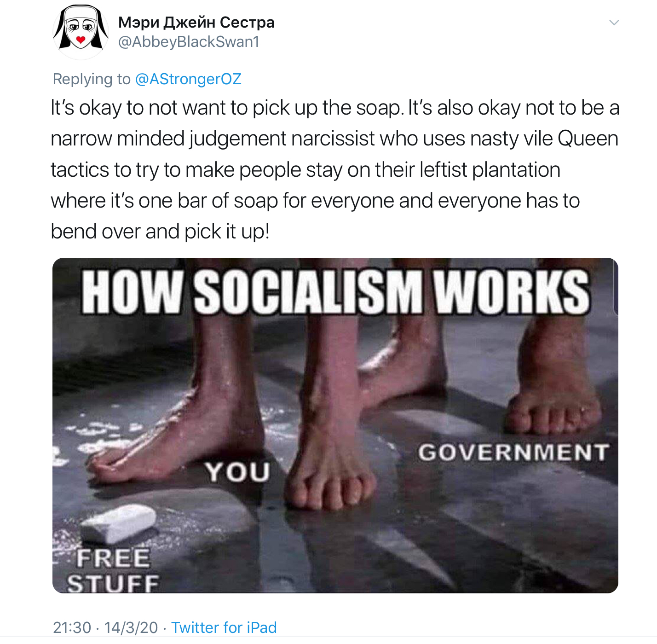Viewport: 657px width, 644px height.
Task: Click the @AbbeyBlackSwan1 handle
Action: click(189, 42)
